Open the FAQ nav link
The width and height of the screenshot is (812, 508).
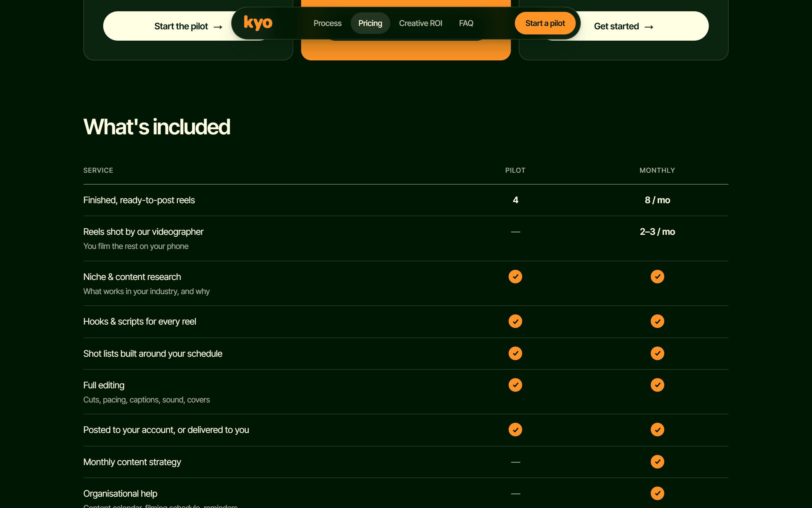tap(466, 23)
